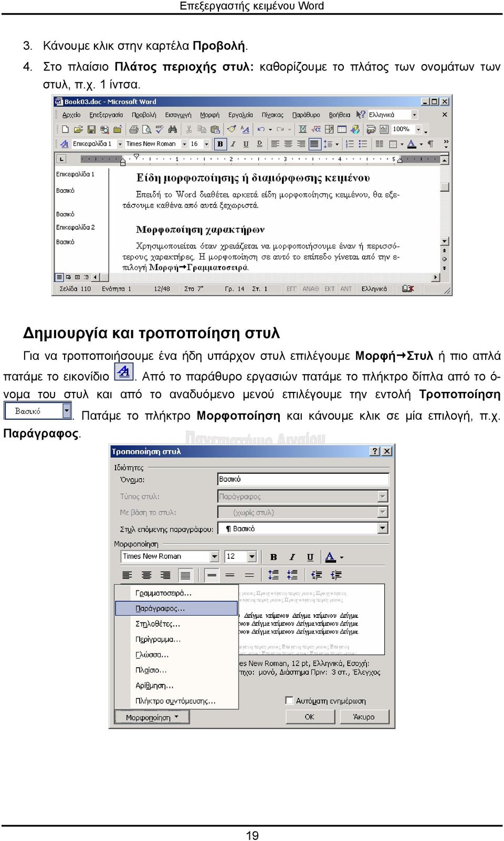Click the Άκυρο button
This screenshot has height=841, width=504.
click(364, 717)
